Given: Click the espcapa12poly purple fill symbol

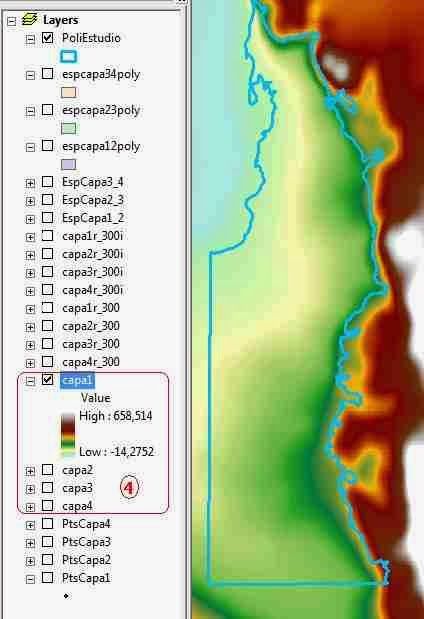Looking at the screenshot, I should (69, 164).
